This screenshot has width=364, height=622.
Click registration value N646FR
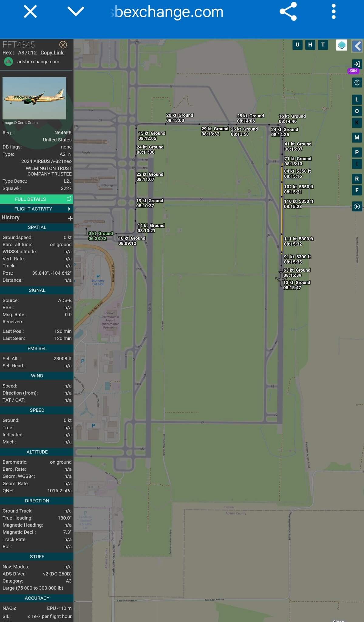[63, 133]
